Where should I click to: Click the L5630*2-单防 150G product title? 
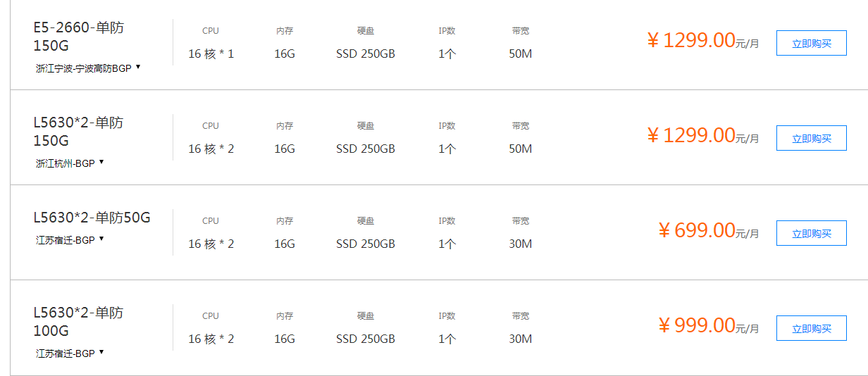(x=78, y=132)
